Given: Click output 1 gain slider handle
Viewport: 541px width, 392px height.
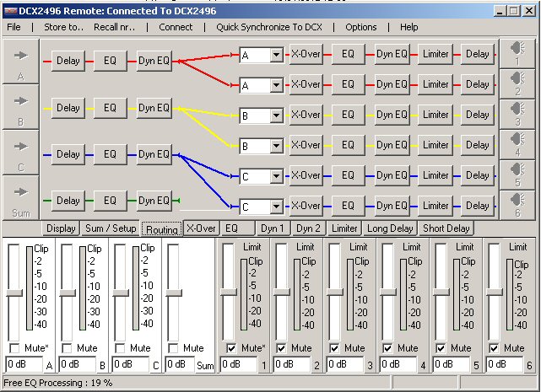Looking at the screenshot, I should [x=229, y=292].
